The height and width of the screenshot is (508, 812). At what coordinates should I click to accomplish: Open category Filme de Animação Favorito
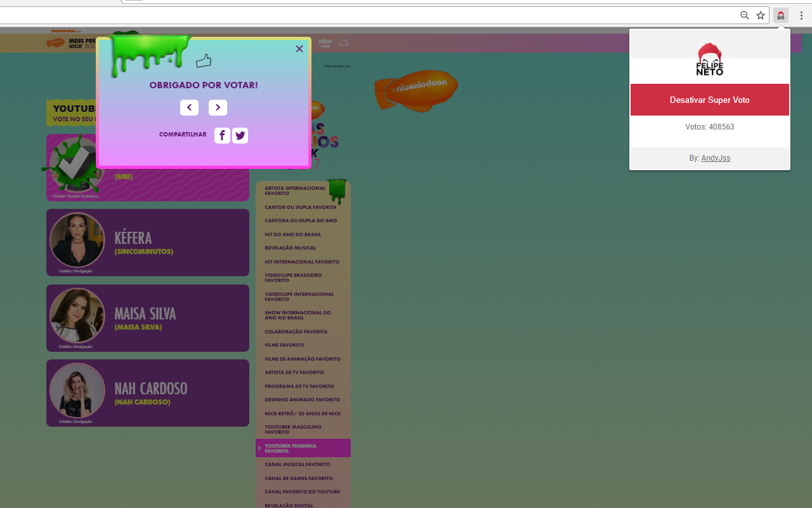303,359
